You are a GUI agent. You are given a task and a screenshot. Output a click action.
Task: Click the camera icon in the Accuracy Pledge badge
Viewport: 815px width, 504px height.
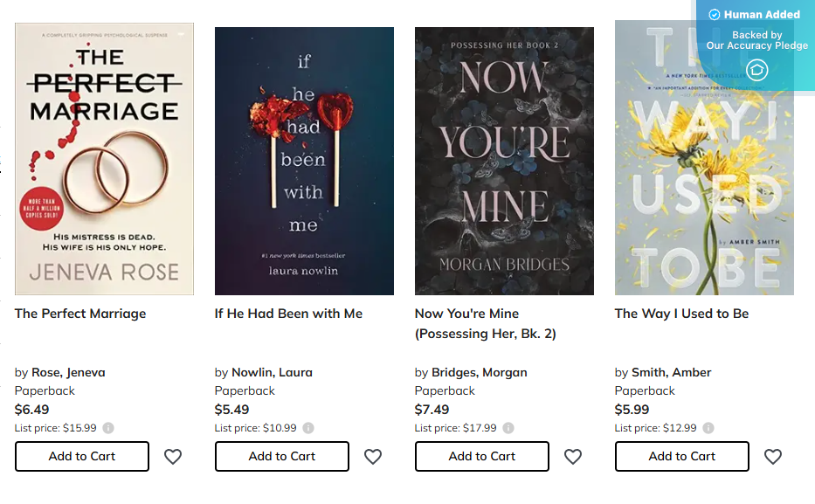[x=756, y=70]
